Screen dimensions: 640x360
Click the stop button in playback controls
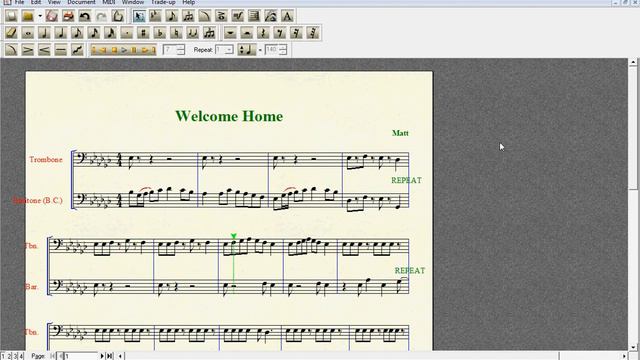pyautogui.click(x=114, y=50)
